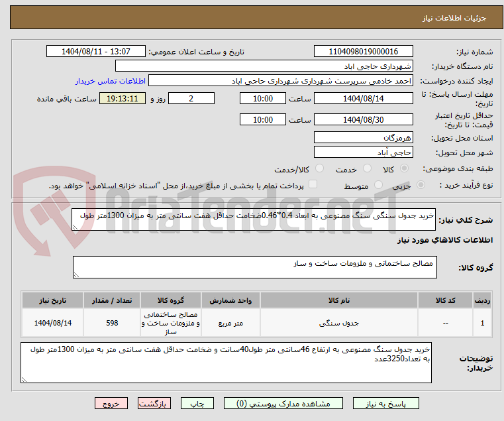The image size is (504, 421).
Task: Click the جزئیات اطلاعات نیاز header title
Action: (x=454, y=18)
